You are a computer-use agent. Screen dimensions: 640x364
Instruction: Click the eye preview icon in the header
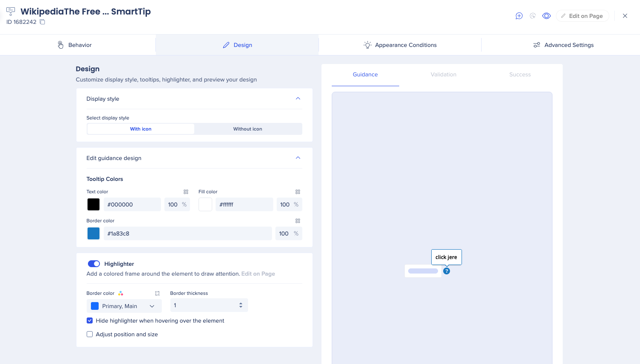pyautogui.click(x=546, y=16)
